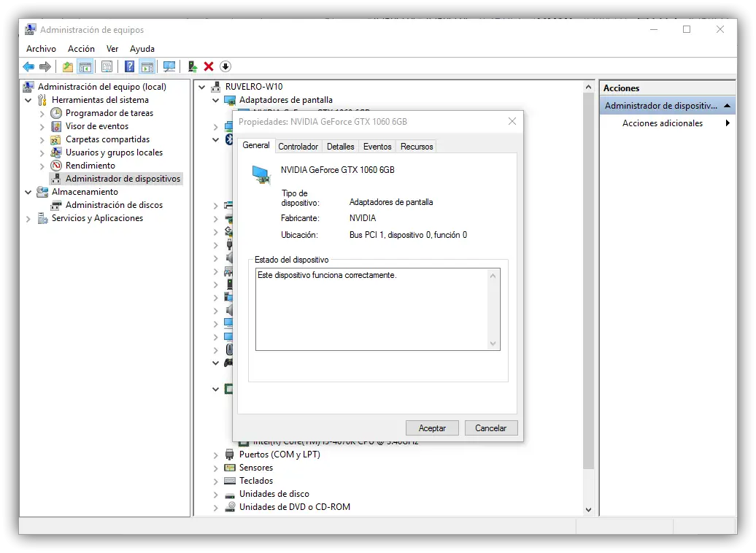Screen dimensions: 756x553
Task: Click the Visor de eventos icon
Action: [56, 126]
